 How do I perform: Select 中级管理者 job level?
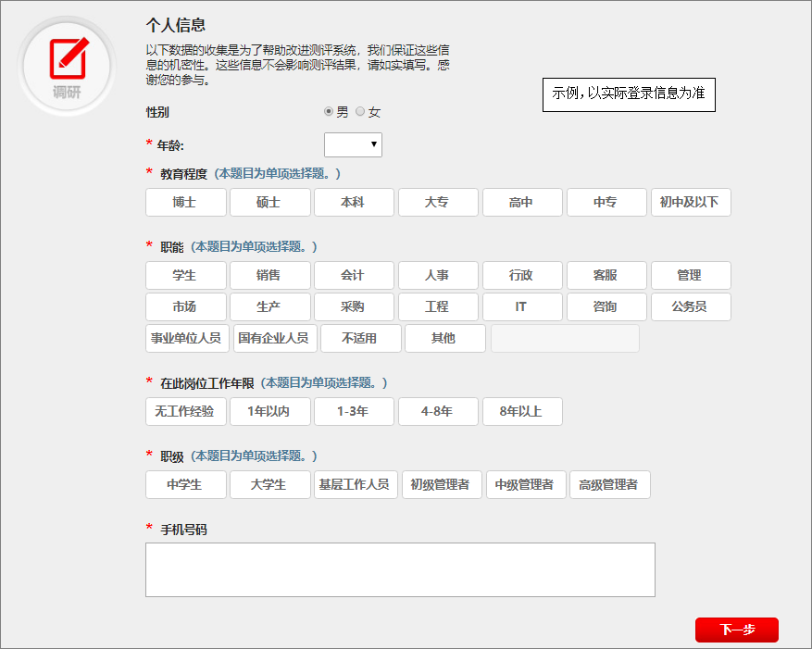(x=526, y=484)
